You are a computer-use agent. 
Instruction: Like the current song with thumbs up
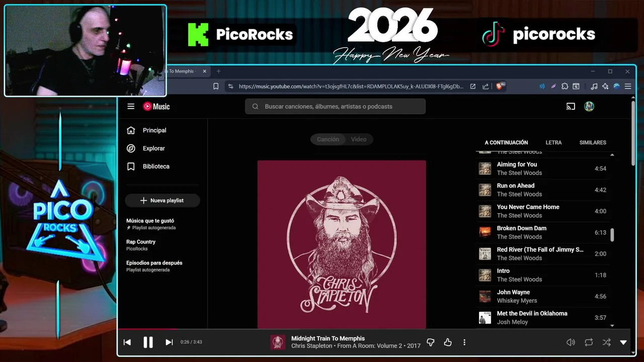tap(448, 342)
